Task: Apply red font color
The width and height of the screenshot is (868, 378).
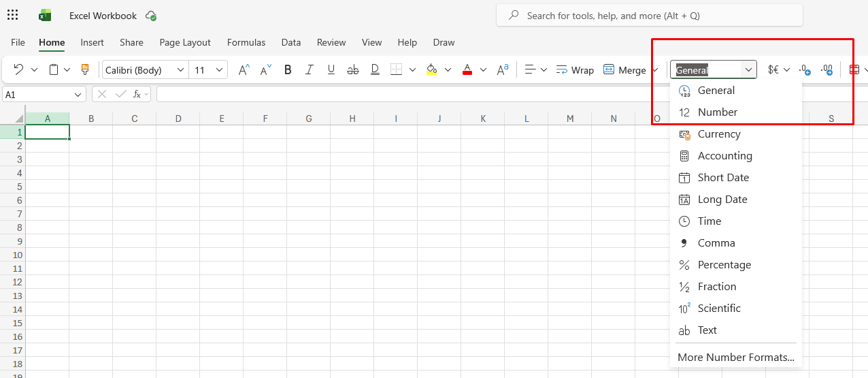Action: (467, 69)
